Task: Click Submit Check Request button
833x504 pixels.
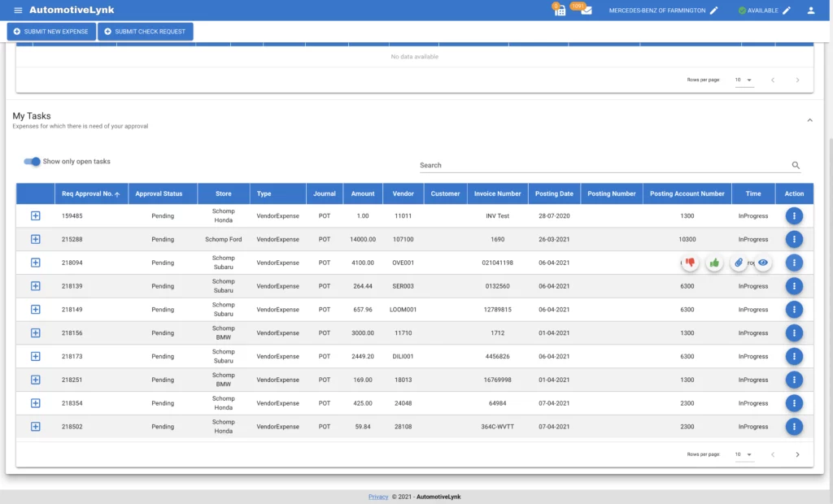Action: point(145,32)
